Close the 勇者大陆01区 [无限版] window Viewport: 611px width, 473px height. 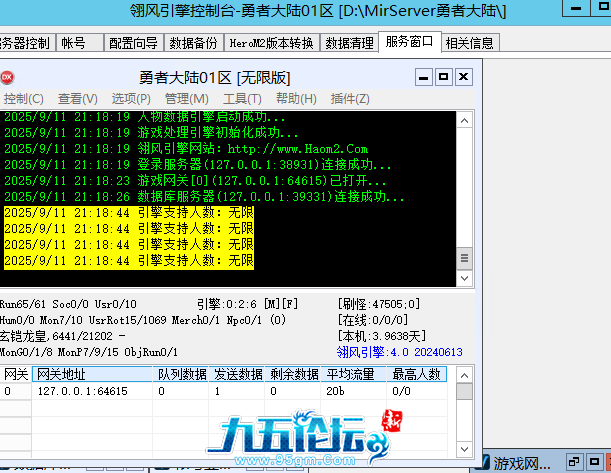[464, 77]
